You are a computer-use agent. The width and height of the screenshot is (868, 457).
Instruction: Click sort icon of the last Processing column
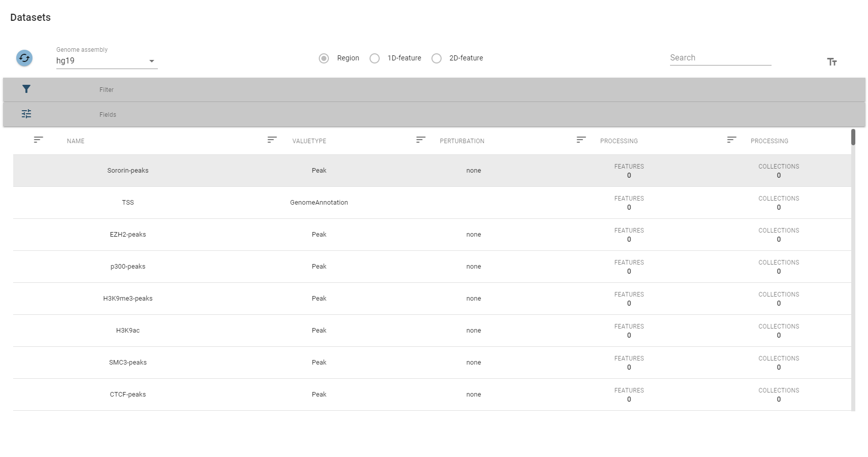(x=731, y=140)
